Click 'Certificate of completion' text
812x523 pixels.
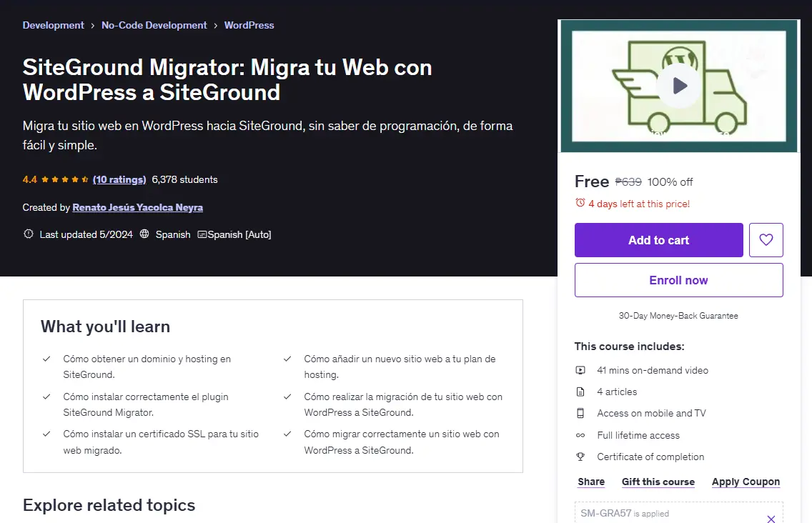[x=650, y=457]
